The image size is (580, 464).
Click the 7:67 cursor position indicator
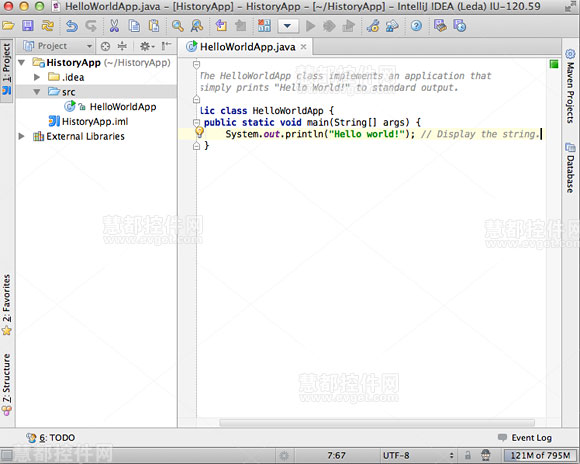[336, 455]
